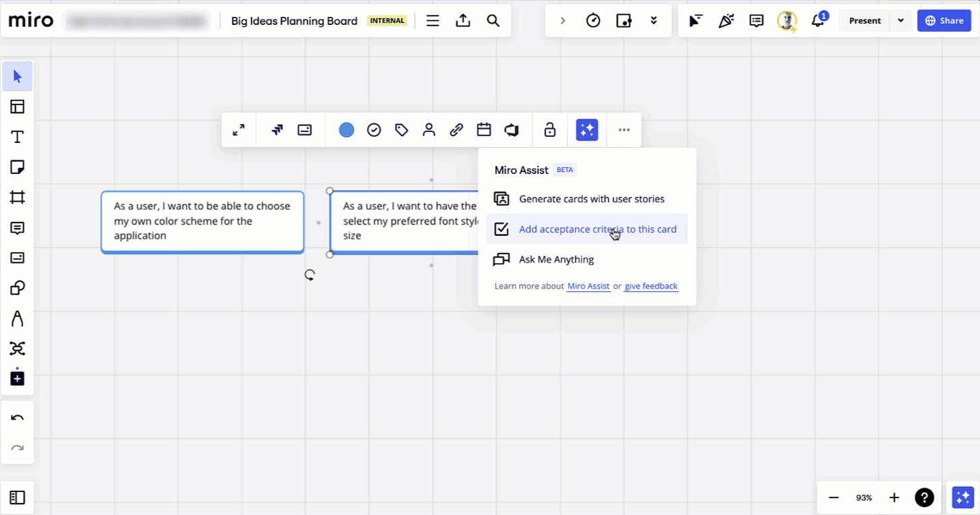Image resolution: width=980 pixels, height=515 pixels.
Task: Toggle the Miro Assist sparkle button in card toolbar
Action: [x=587, y=130]
